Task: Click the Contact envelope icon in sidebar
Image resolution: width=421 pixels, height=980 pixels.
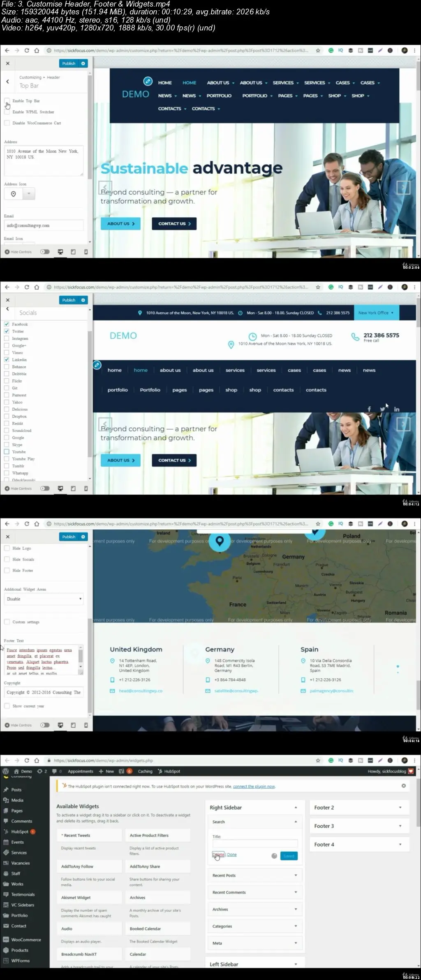Action: [x=6, y=926]
